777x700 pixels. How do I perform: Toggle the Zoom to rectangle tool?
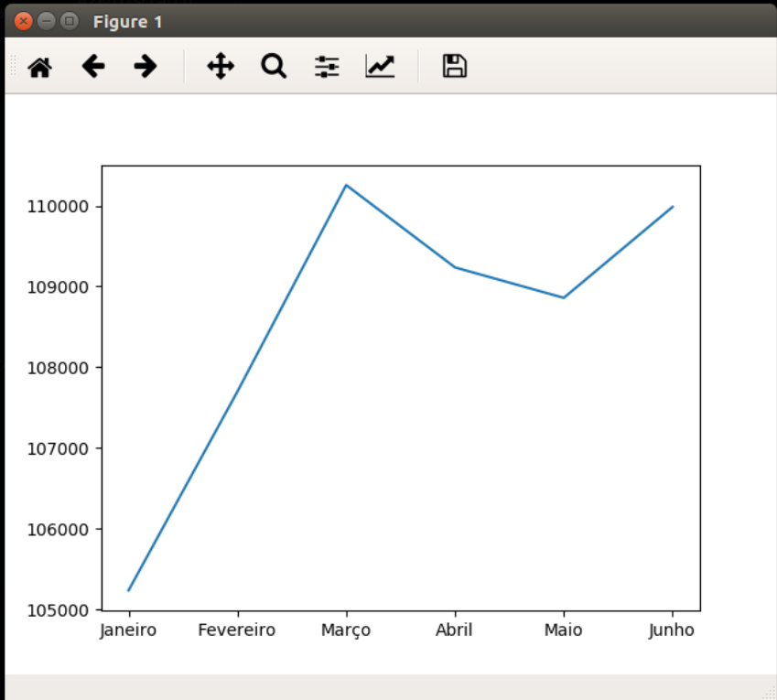tap(274, 66)
